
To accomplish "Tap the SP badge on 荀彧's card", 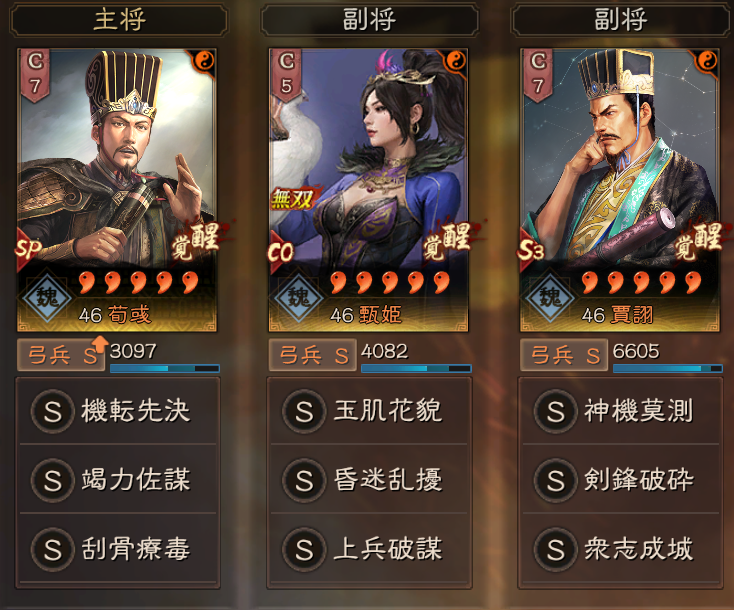I will click(28, 249).
